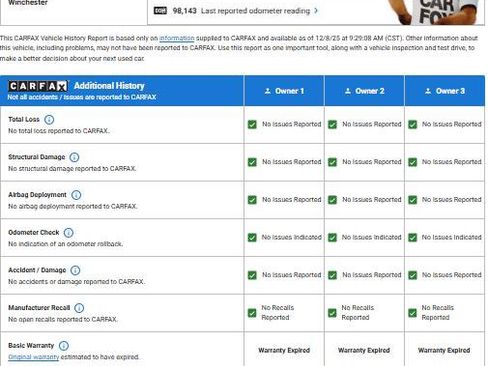
Task: Click the Owner 2 person icon
Action: click(x=348, y=91)
